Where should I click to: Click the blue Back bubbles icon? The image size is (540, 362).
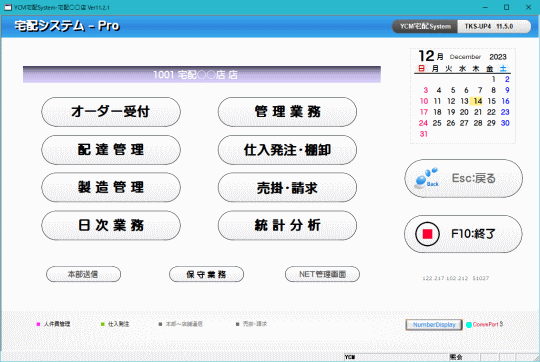click(x=426, y=177)
